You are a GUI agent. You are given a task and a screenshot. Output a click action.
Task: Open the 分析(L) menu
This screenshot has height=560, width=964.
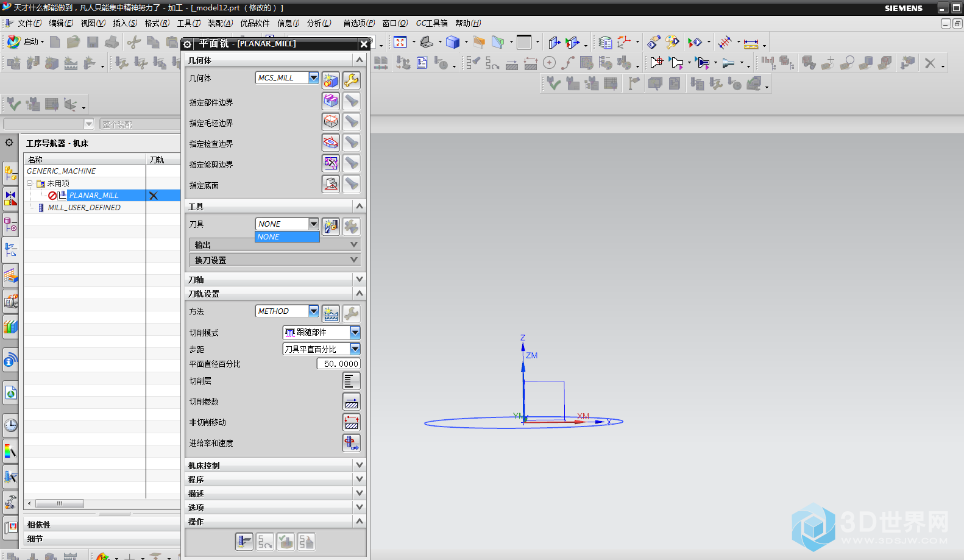click(319, 23)
